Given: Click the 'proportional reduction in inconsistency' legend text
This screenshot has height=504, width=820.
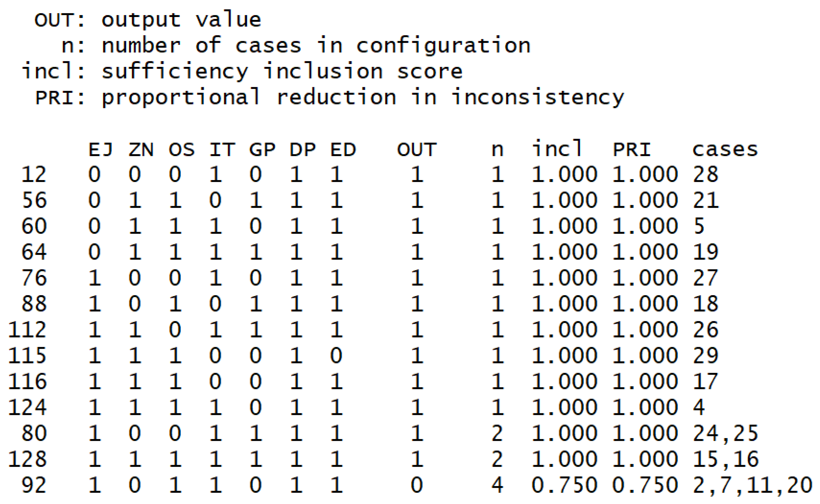Looking at the screenshot, I should [x=362, y=98].
